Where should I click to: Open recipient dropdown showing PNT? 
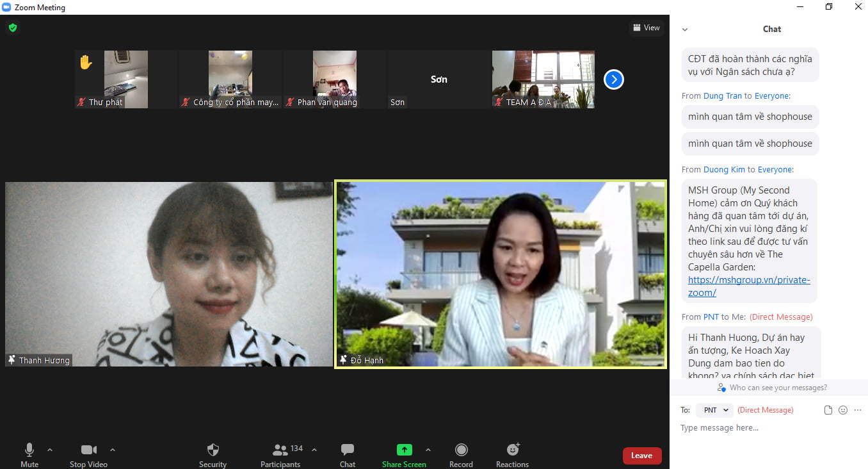714,410
